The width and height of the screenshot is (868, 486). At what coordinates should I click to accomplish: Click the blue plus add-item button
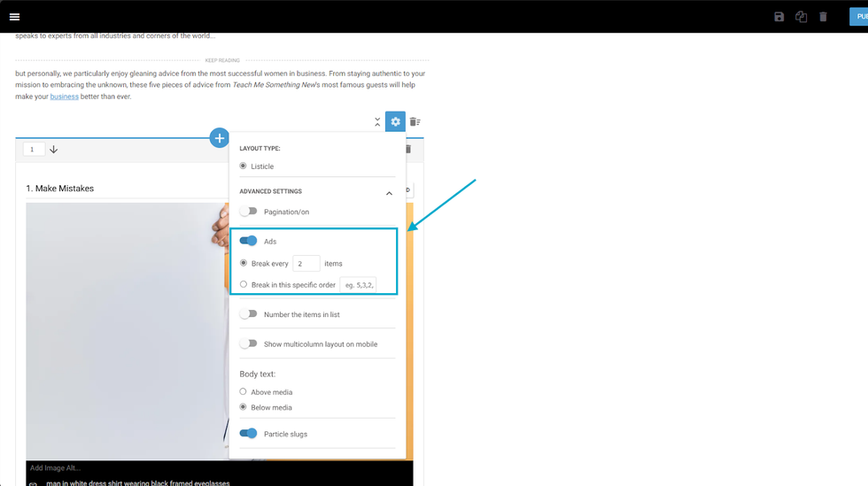click(220, 138)
